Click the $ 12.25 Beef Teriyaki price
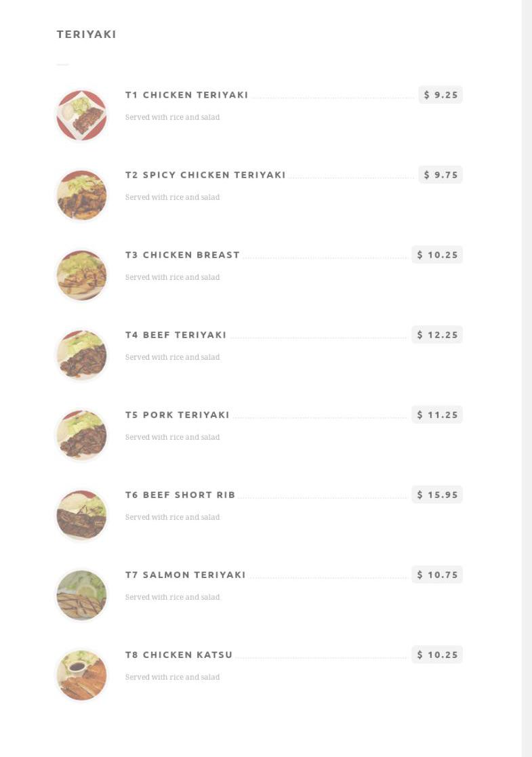Screen dimensions: 532x757 tap(437, 335)
